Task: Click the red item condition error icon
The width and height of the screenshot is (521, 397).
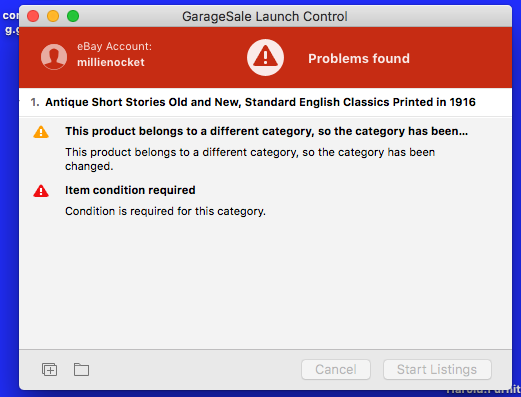Action: tap(41, 191)
